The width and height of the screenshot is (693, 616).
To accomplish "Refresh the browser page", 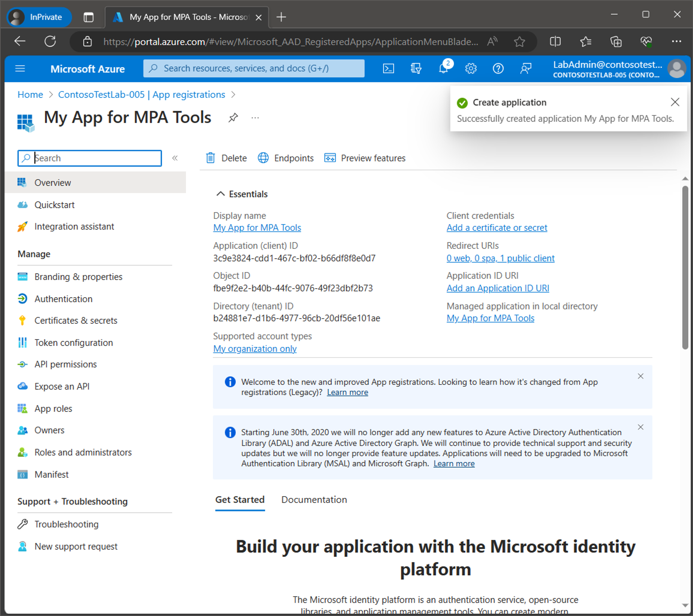I will (50, 41).
